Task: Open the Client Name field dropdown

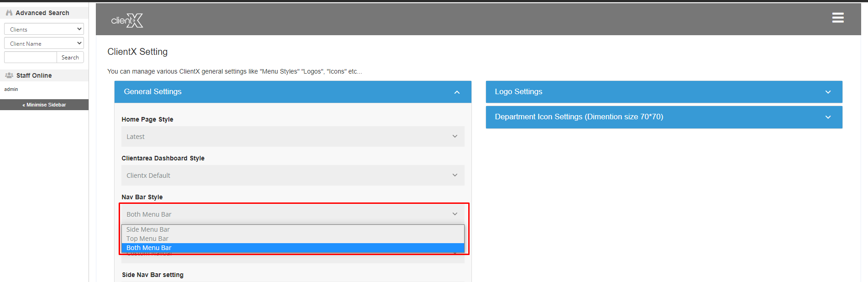Action: 44,43
